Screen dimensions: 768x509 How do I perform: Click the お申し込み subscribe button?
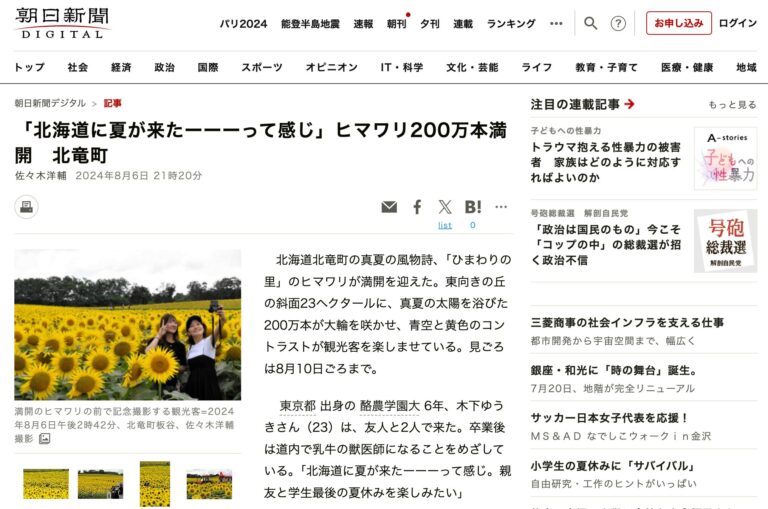[x=679, y=23]
